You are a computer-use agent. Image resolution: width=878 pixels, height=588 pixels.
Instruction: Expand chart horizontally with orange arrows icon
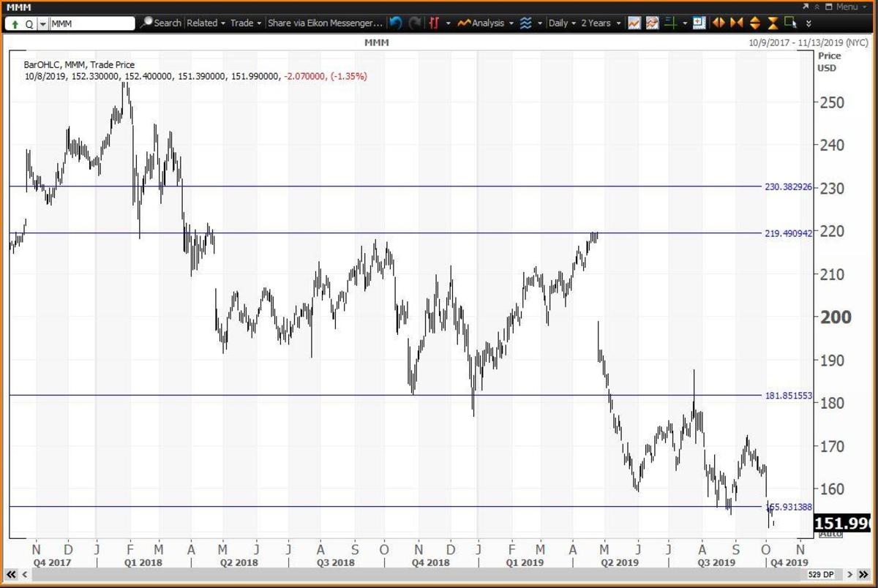point(718,23)
